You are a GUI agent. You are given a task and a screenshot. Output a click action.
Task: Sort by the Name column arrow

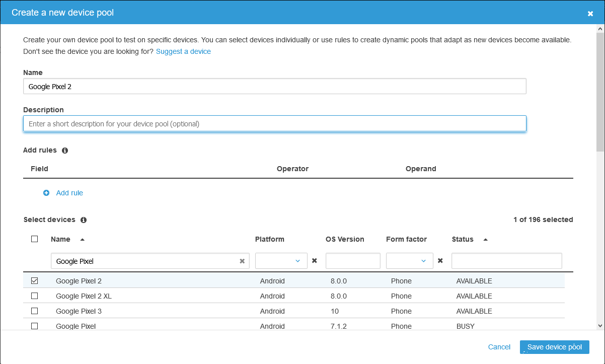point(83,240)
